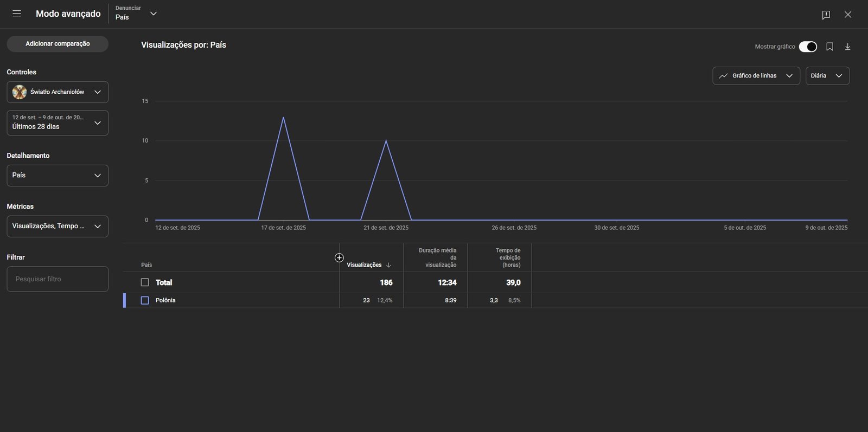The width and height of the screenshot is (868, 432).
Task: Click the 21 de set. de 2025 axis label
Action: click(386, 228)
